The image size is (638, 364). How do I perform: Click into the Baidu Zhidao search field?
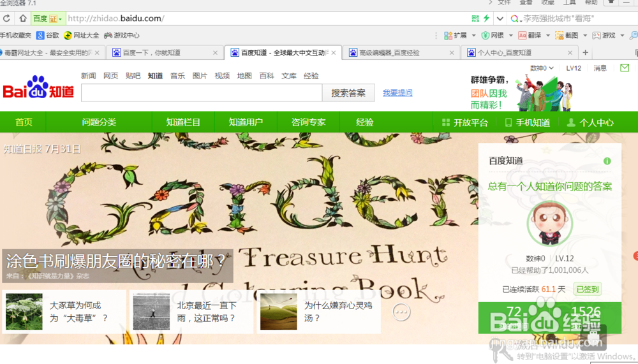click(202, 93)
